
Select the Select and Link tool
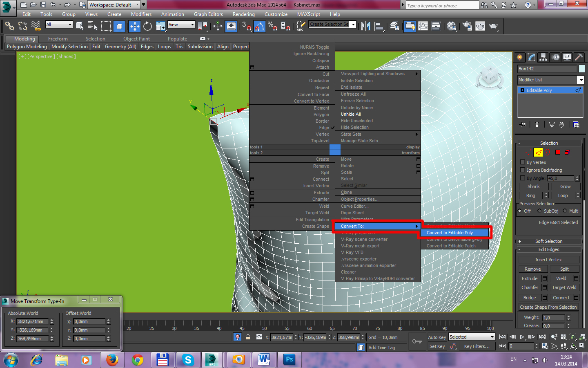point(9,26)
